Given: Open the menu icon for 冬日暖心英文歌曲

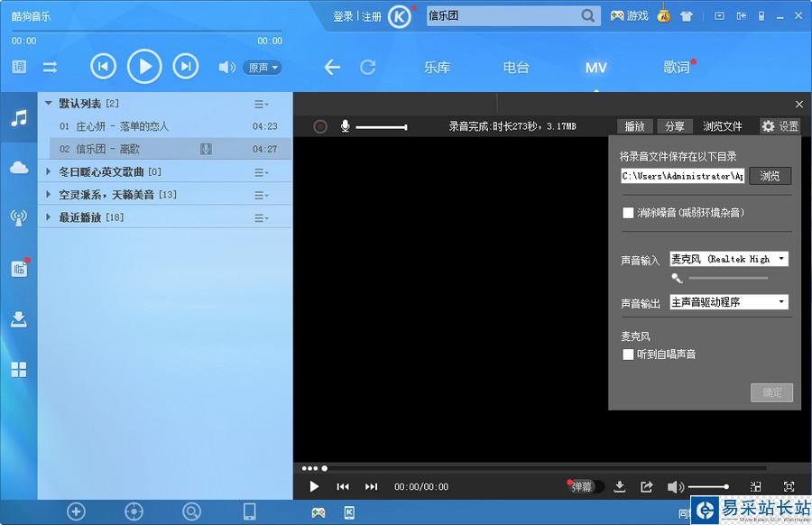Looking at the screenshot, I should pyautogui.click(x=261, y=172).
